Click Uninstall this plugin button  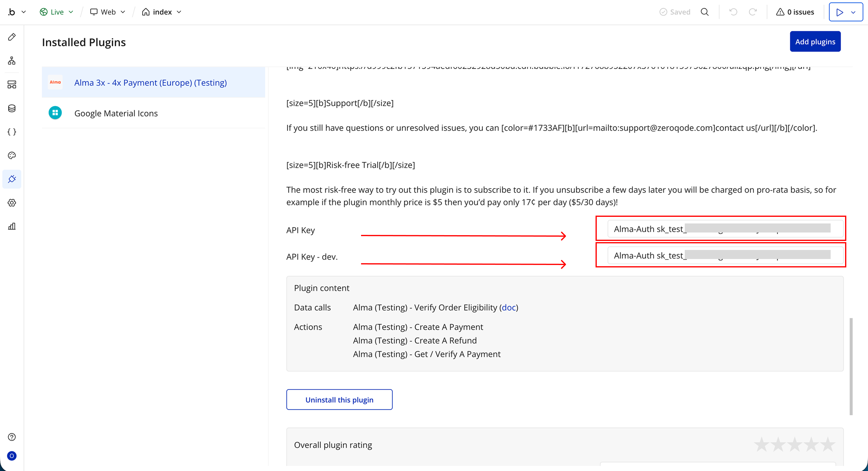pyautogui.click(x=339, y=400)
